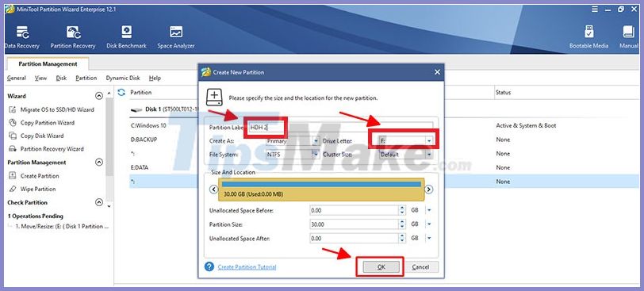
Task: Click the 30.00 GB partition size bar
Action: (320, 190)
